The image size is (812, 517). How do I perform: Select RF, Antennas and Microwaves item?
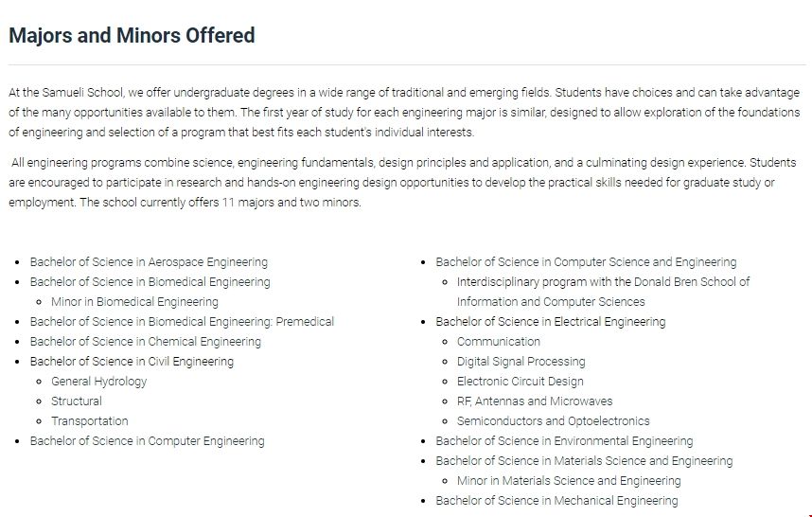[535, 401]
